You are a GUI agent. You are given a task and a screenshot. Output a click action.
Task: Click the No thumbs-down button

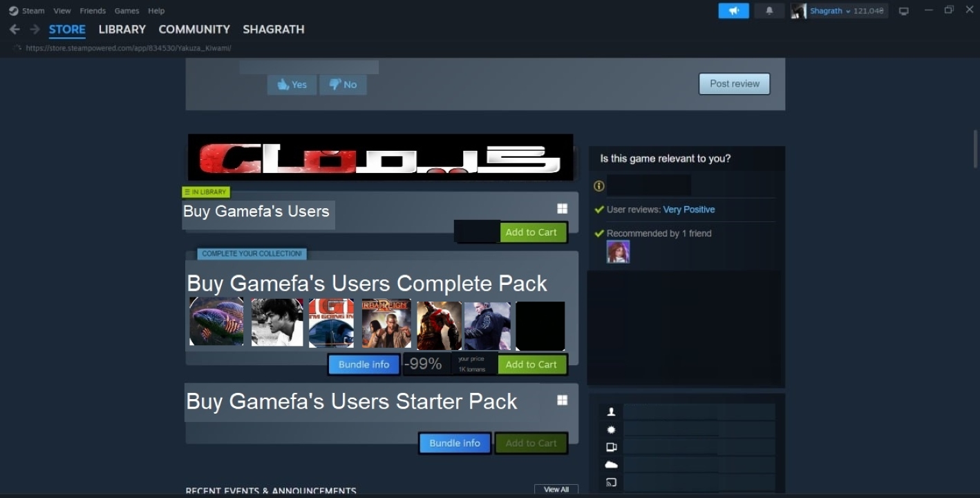click(343, 84)
